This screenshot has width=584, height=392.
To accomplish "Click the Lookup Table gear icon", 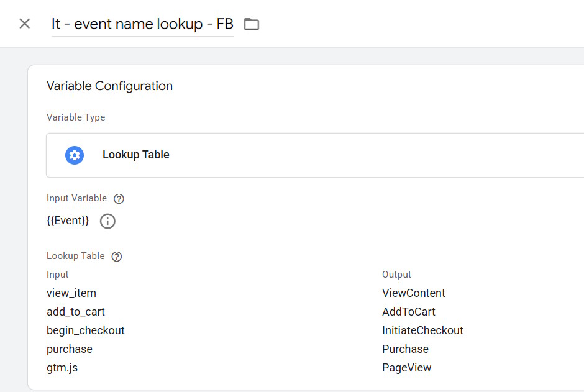I will pos(75,155).
